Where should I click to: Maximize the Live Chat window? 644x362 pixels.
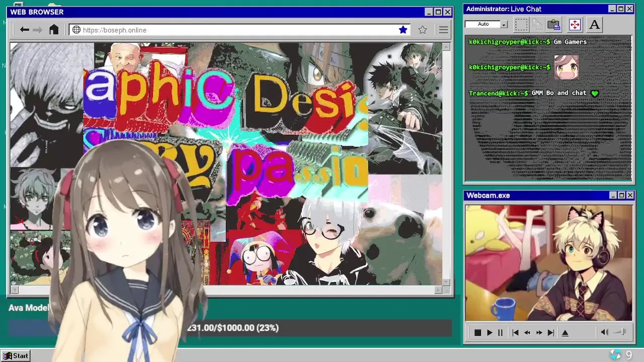coord(620,9)
